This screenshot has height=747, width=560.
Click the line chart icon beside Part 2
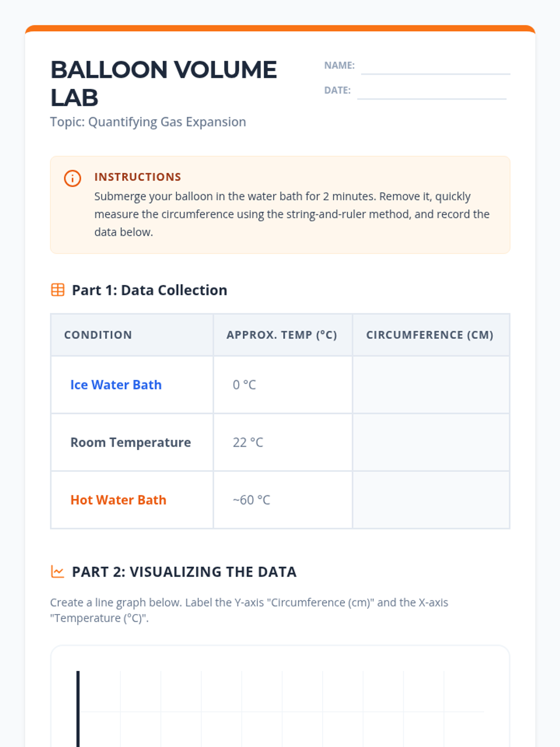click(58, 571)
